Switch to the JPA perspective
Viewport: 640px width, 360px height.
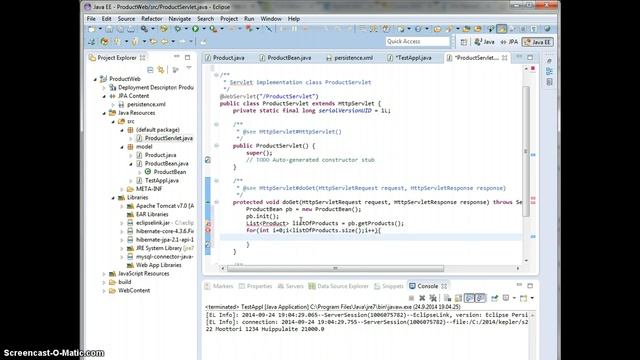pyautogui.click(x=509, y=42)
